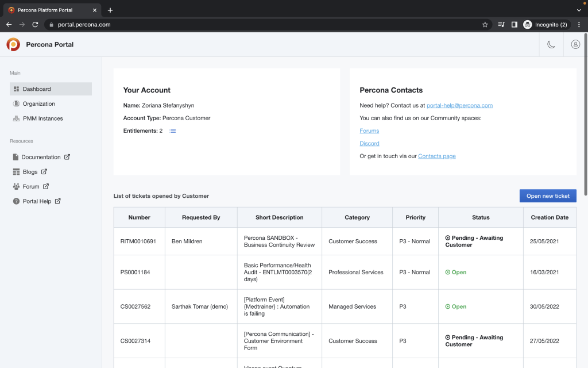
Task: Click Basic Performance/Health Audit description
Action: (278, 272)
